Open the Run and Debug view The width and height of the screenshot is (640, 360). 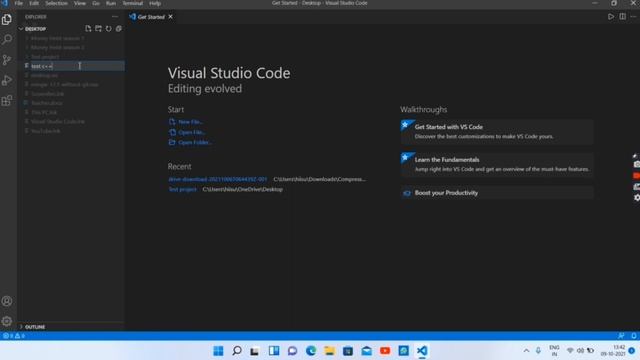coord(7,80)
